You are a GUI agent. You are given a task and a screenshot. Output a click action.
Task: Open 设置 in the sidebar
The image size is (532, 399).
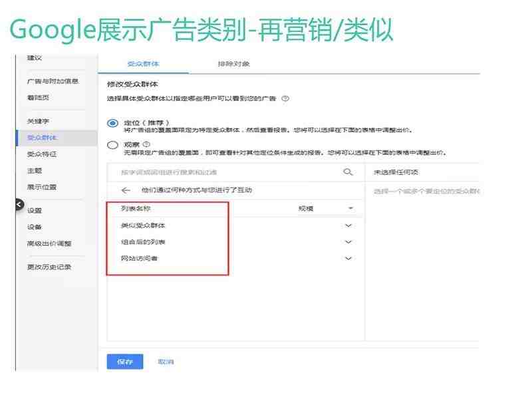pos(35,210)
